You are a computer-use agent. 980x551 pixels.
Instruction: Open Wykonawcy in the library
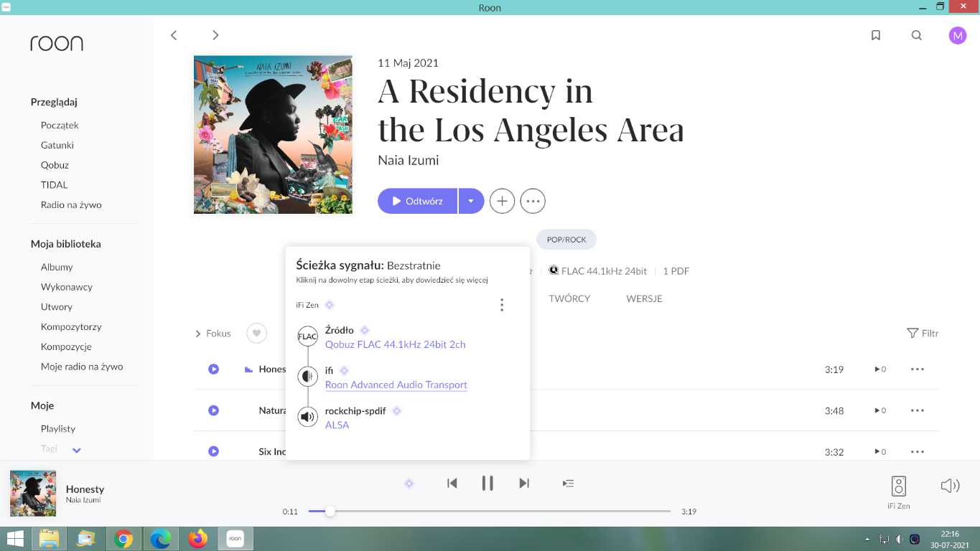67,287
